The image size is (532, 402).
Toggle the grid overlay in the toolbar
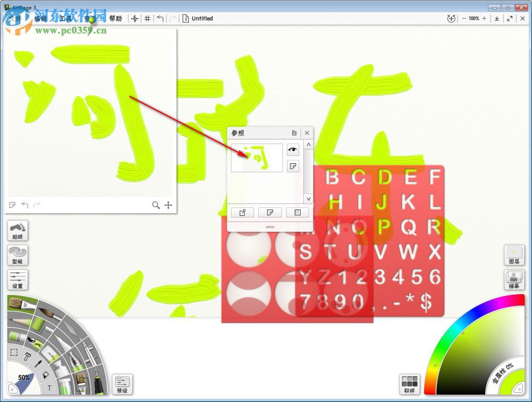pos(147,18)
